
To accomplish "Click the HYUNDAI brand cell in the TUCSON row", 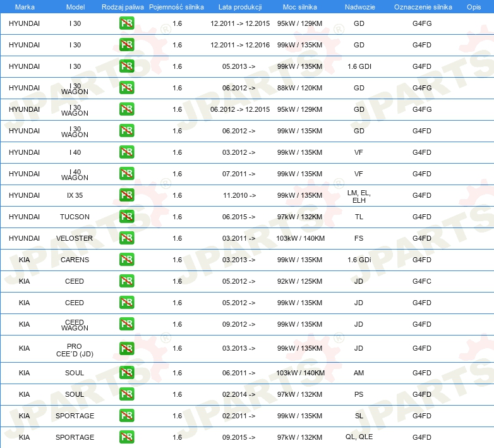I will coord(24,217).
